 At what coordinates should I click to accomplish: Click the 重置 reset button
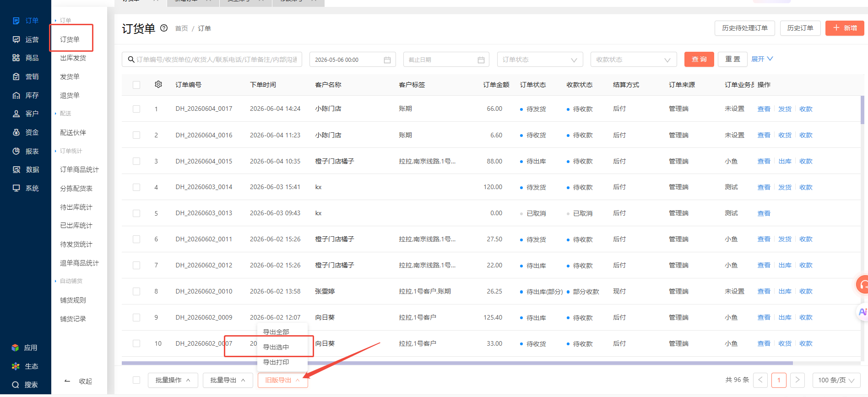(733, 59)
